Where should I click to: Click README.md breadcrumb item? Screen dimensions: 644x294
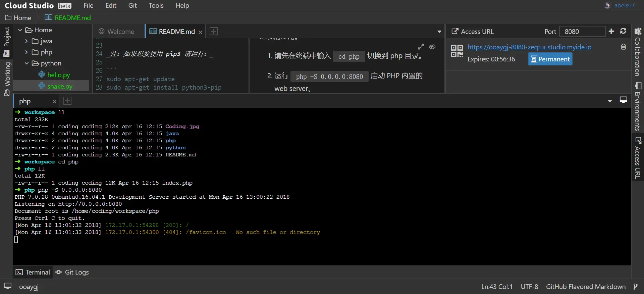pyautogui.click(x=68, y=18)
